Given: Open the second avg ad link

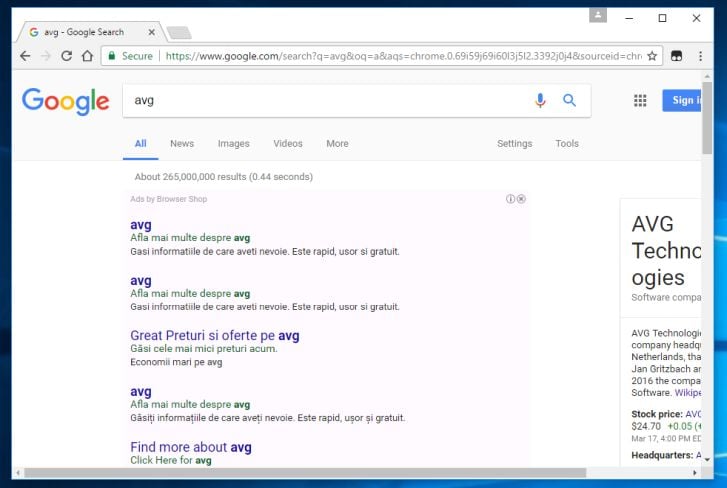Looking at the screenshot, I should (140, 280).
